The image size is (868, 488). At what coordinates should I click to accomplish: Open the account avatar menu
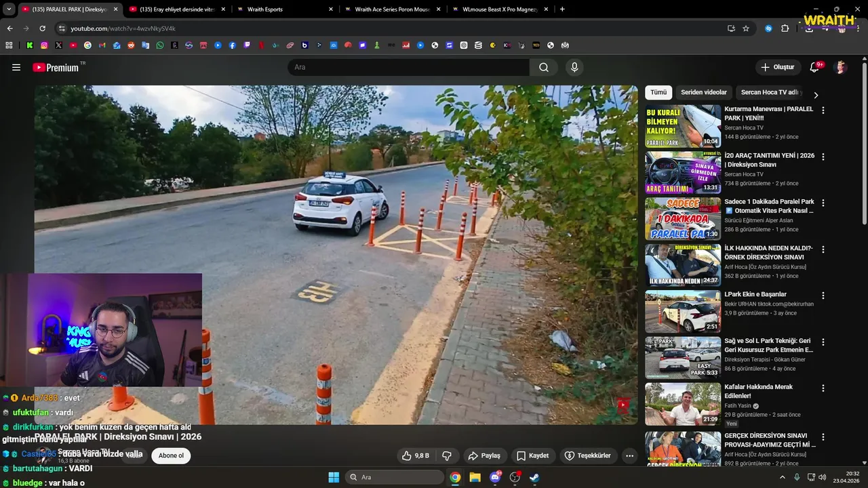coord(840,67)
